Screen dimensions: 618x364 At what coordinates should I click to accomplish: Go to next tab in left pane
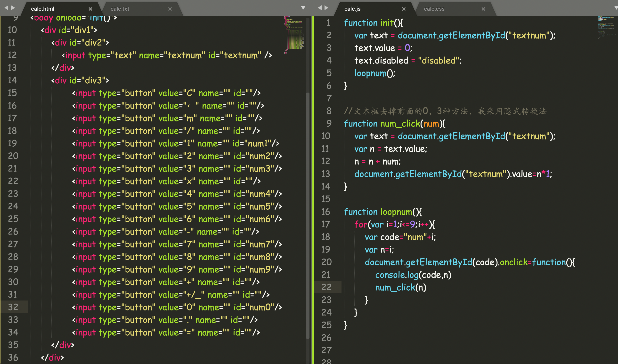(13, 8)
